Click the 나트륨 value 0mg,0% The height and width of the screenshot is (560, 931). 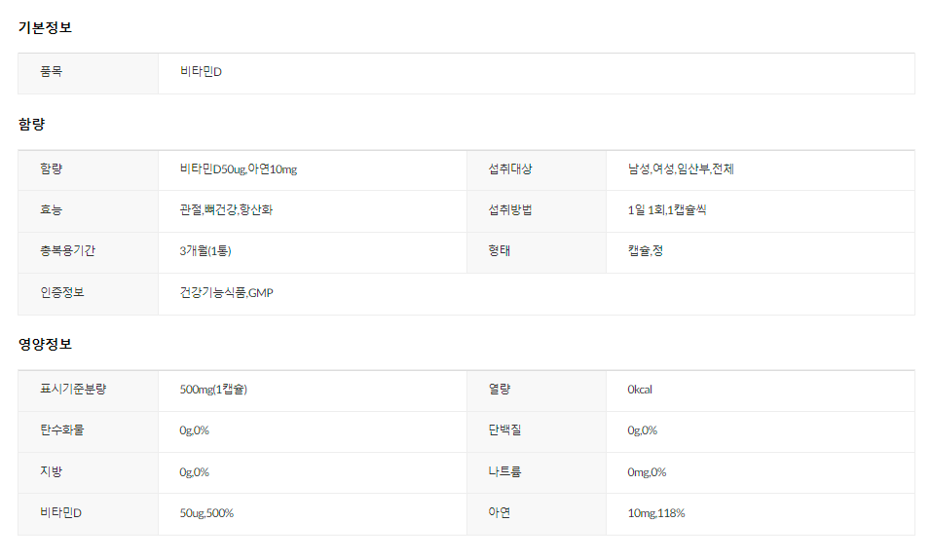[x=647, y=472]
